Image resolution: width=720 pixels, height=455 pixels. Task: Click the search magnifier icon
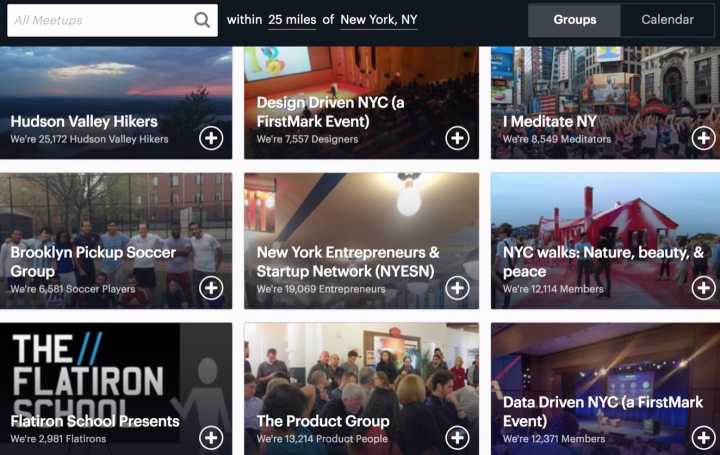click(x=202, y=20)
